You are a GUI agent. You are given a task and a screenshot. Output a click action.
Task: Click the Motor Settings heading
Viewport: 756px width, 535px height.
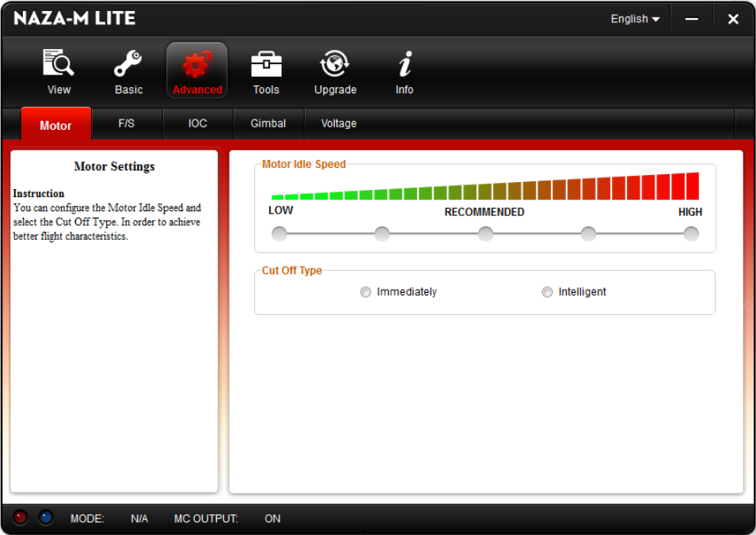(x=114, y=166)
